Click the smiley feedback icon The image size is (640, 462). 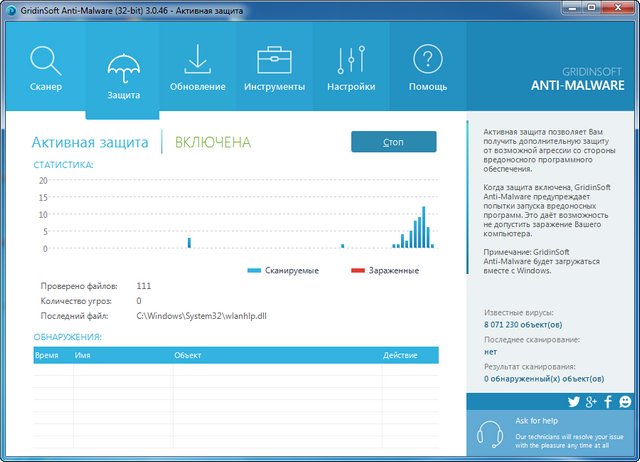coord(625,402)
